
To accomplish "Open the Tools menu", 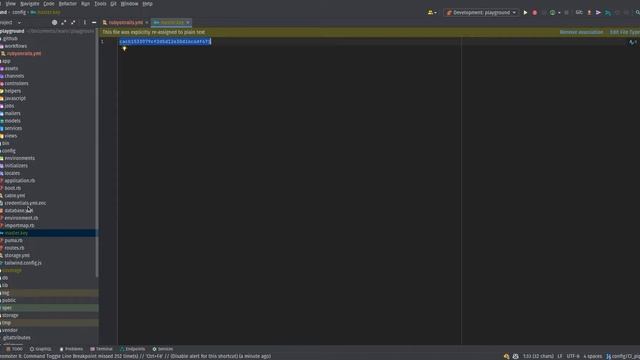I will coord(100,4).
